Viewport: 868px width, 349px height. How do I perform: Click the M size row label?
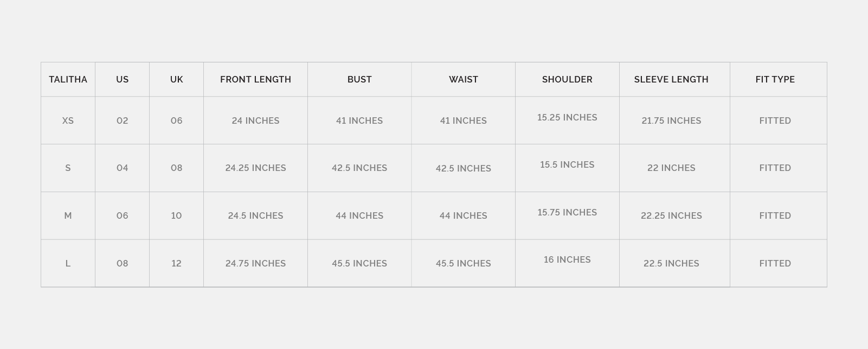(x=68, y=216)
